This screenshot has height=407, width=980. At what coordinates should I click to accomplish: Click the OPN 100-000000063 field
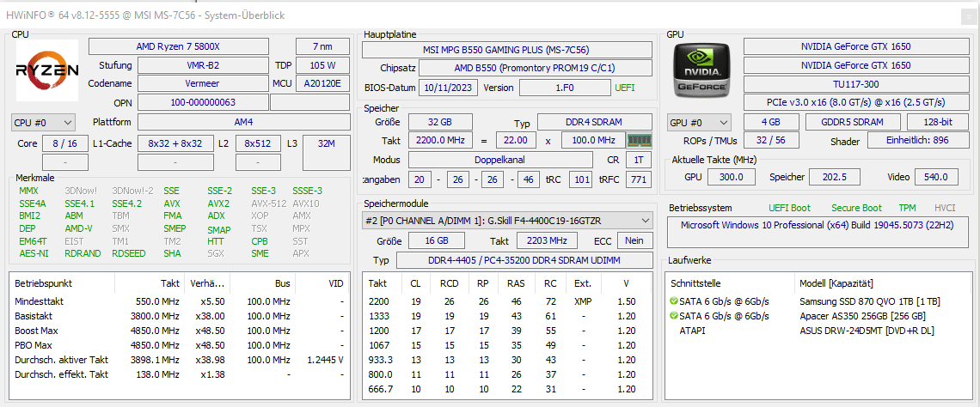coord(203,102)
